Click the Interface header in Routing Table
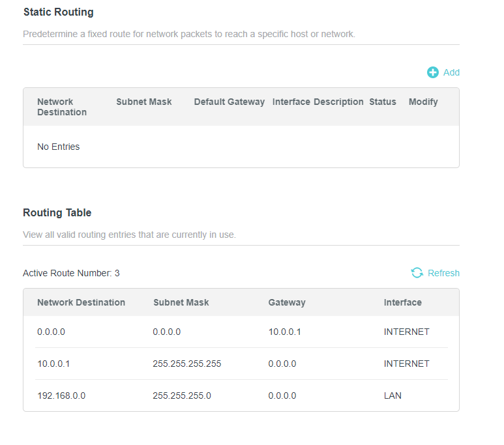The image size is (504, 445). 402,302
